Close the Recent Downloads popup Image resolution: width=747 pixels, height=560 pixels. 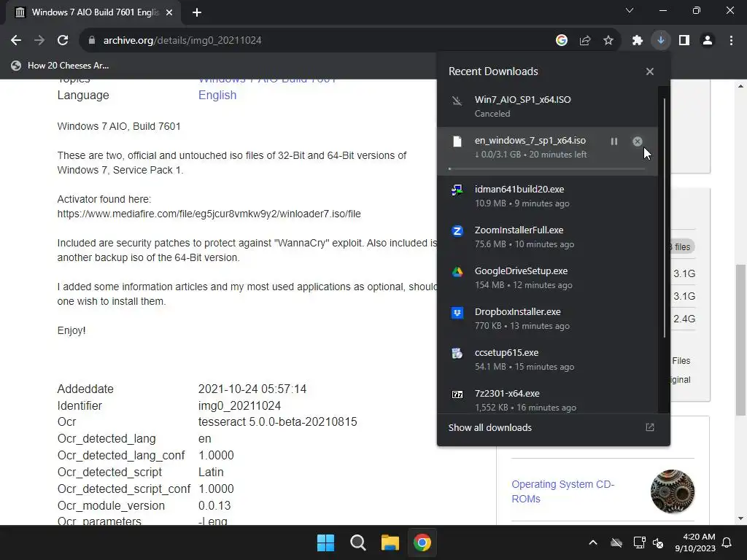pos(650,71)
